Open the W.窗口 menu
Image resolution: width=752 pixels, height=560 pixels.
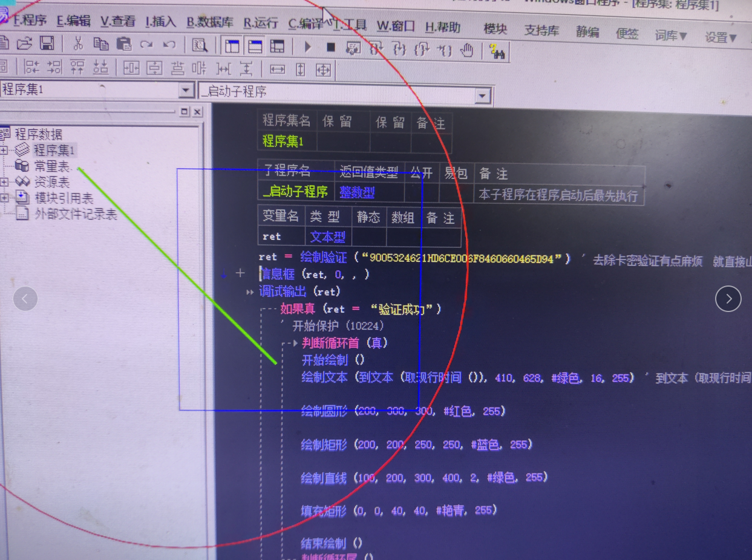click(396, 26)
